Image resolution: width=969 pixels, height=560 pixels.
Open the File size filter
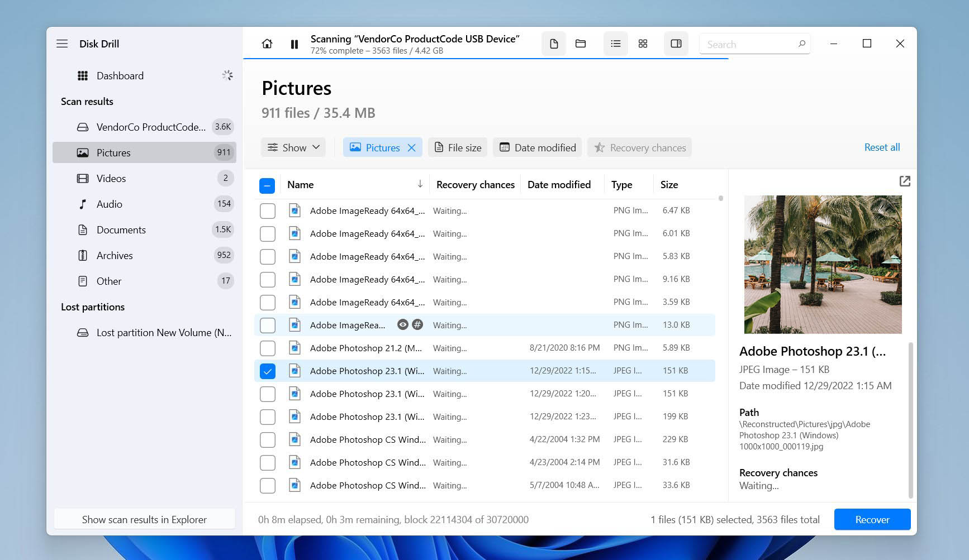click(458, 147)
